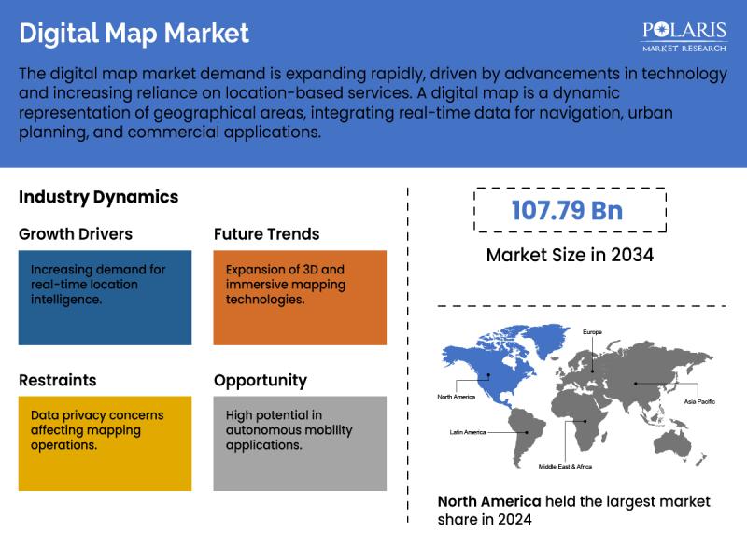Image resolution: width=747 pixels, height=560 pixels.
Task: Click the blue real-time location intelligence box
Action: pos(105,298)
